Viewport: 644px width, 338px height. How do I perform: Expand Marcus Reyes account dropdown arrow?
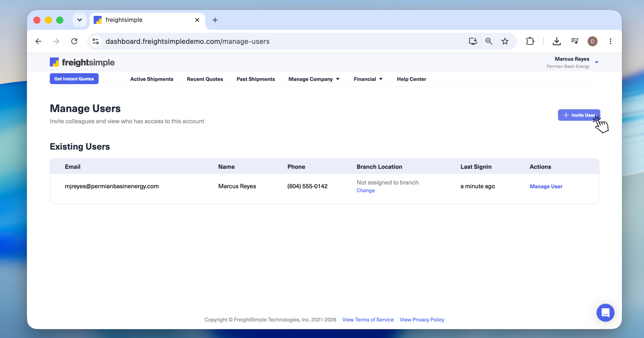(597, 62)
